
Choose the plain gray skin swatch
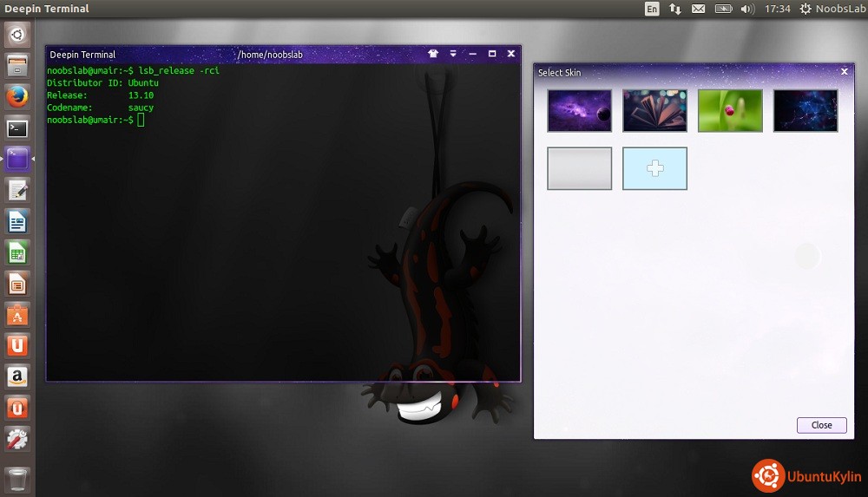(x=579, y=168)
